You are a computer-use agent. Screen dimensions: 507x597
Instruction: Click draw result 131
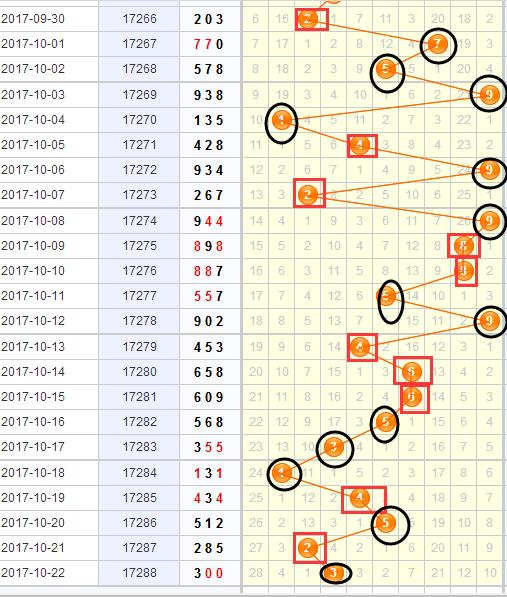[208, 473]
